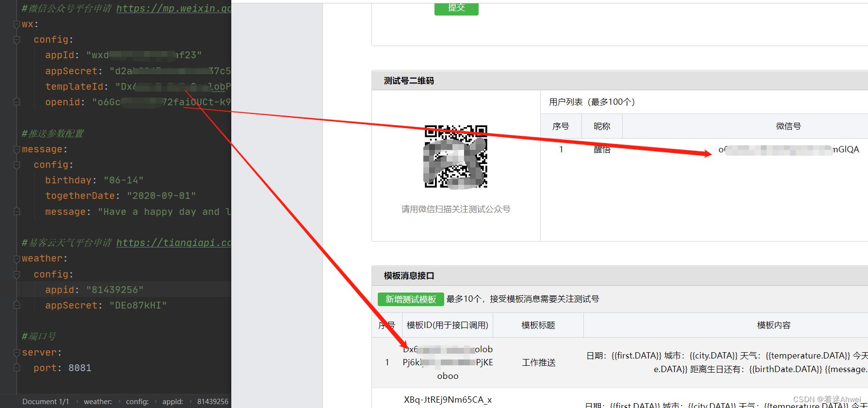Click Document 1/1 in breadcrumb bar

pyautogui.click(x=46, y=402)
